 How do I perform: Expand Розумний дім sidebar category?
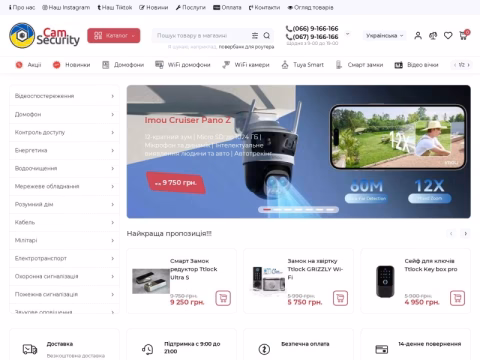[64, 204]
